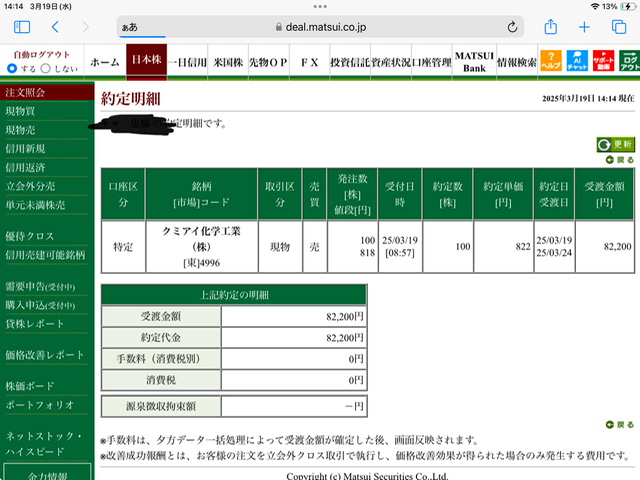Open 株価ボード sidebar link
The image size is (640, 480).
30,386
